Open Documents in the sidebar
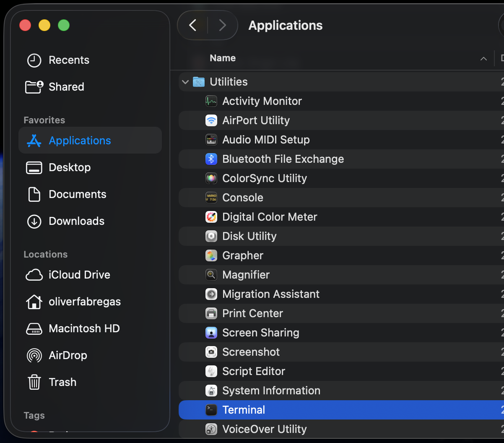The width and height of the screenshot is (504, 443). tap(78, 194)
